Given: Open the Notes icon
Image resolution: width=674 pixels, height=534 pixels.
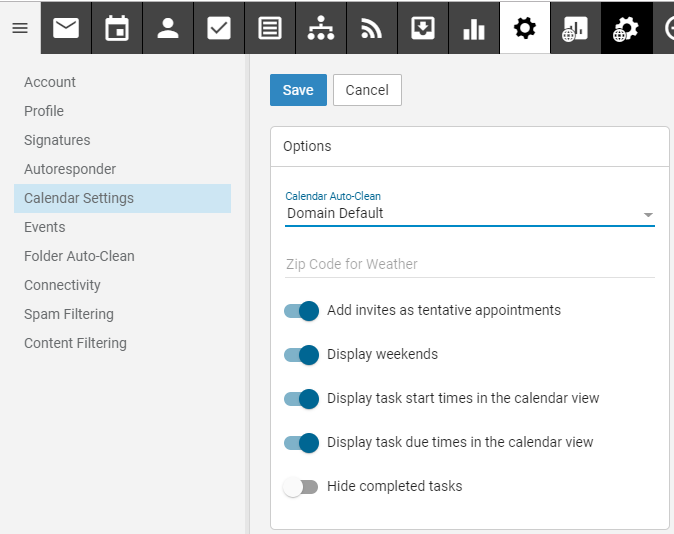Looking at the screenshot, I should [x=270, y=28].
